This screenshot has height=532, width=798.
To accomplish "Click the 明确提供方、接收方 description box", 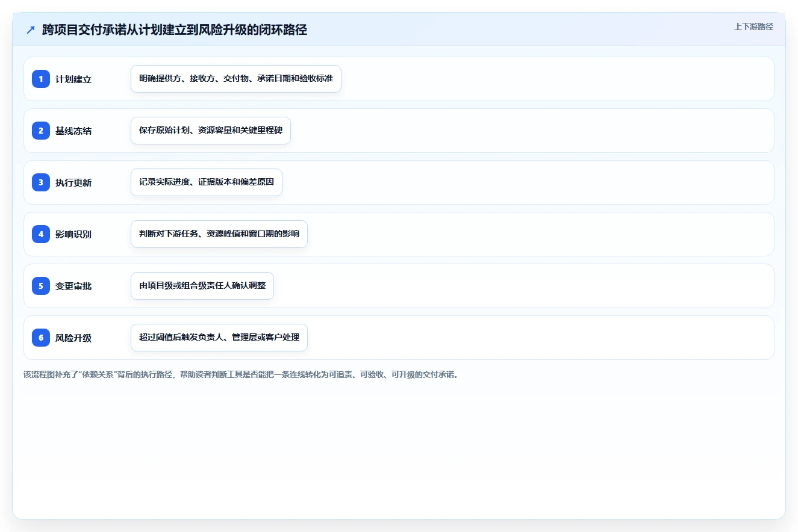I will point(236,79).
